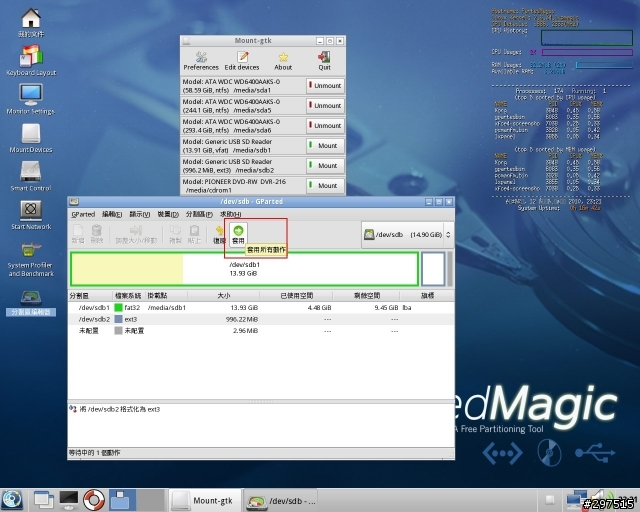Image resolution: width=640 pixels, height=512 pixels.
Task: Click the Quit icon in Mount-gtk
Action: pos(324,57)
